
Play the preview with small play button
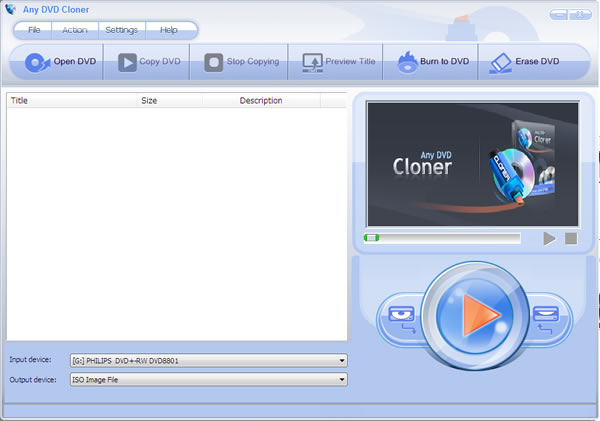(549, 238)
